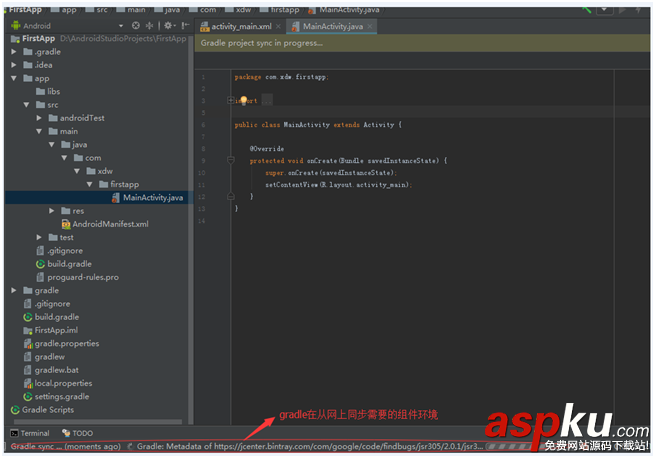Click the cancel icon beside the Gradle progress text
Viewport: 655px width, 458px height.
pos(130,446)
